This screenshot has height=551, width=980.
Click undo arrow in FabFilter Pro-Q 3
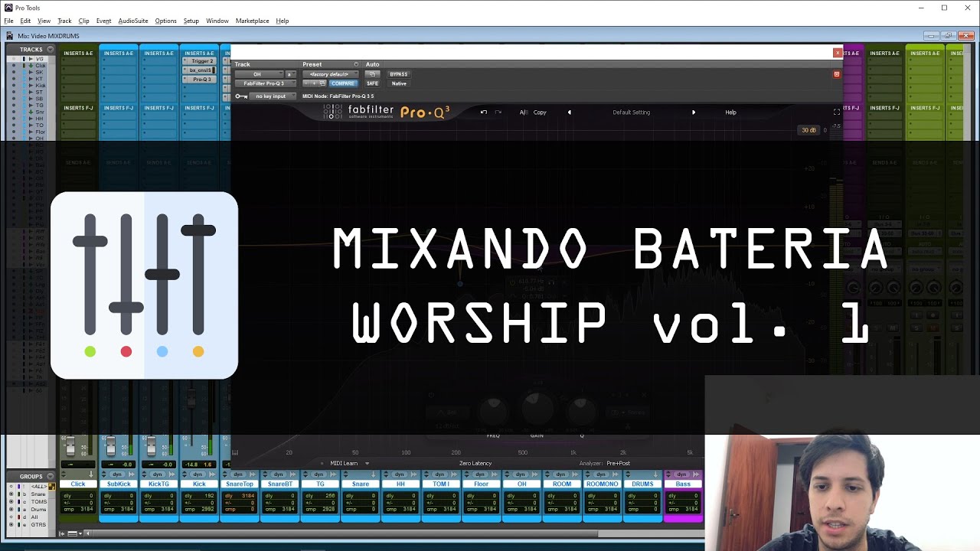coord(483,112)
